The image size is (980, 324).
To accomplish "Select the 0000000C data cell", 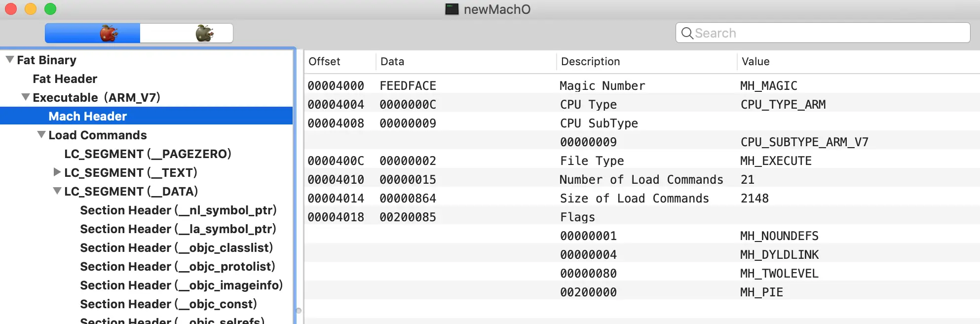I will pos(408,105).
